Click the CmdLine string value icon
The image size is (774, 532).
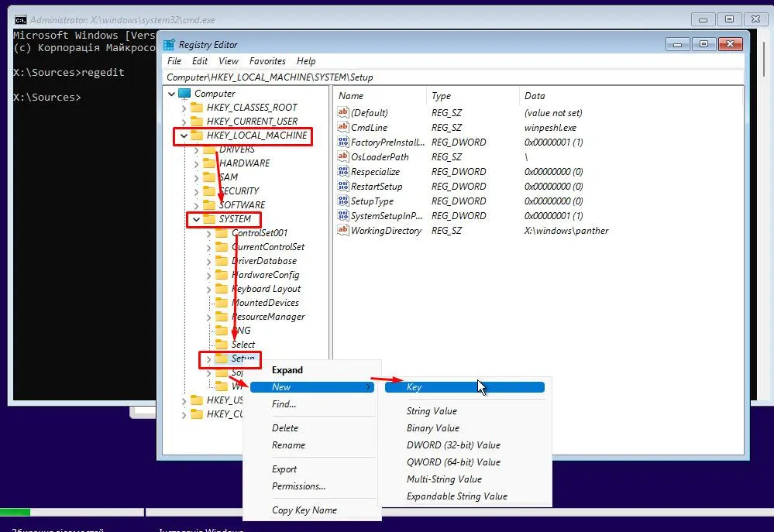point(343,127)
